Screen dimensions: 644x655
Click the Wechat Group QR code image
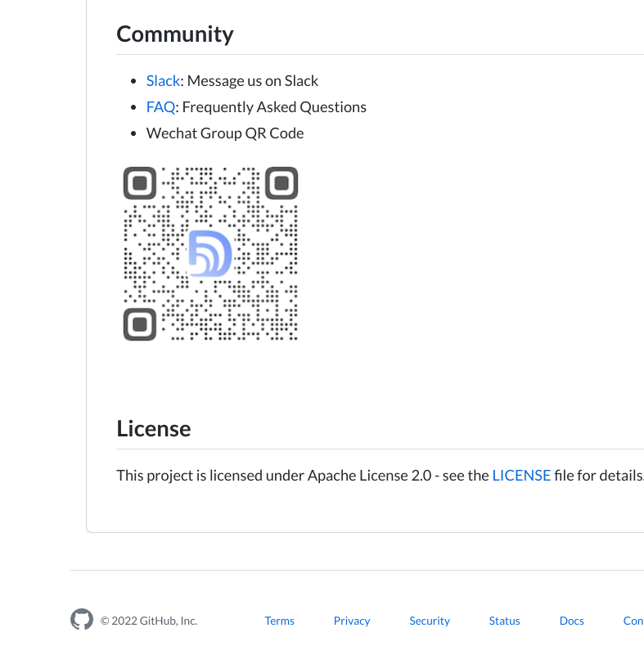coord(210,254)
